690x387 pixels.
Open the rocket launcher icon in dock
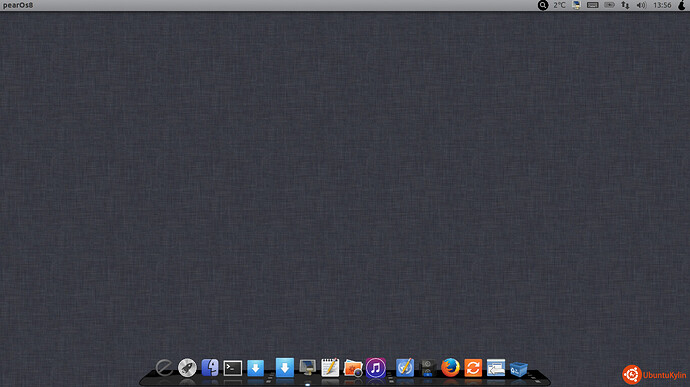coord(187,368)
